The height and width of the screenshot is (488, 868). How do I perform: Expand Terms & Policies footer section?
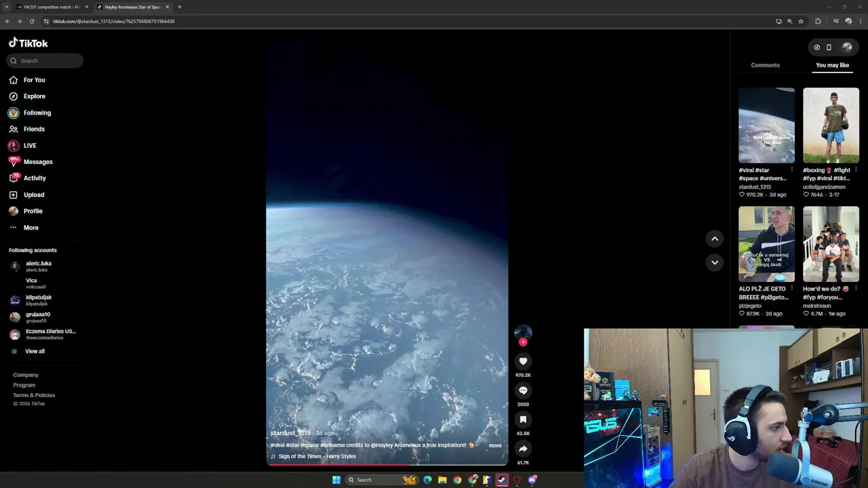[34, 395]
